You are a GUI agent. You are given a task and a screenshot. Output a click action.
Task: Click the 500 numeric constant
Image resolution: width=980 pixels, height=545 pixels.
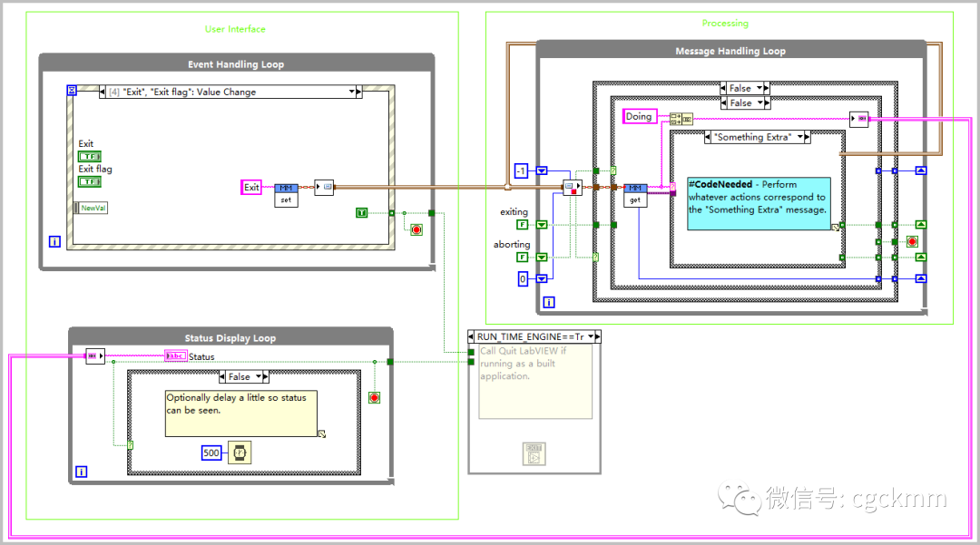(x=211, y=453)
